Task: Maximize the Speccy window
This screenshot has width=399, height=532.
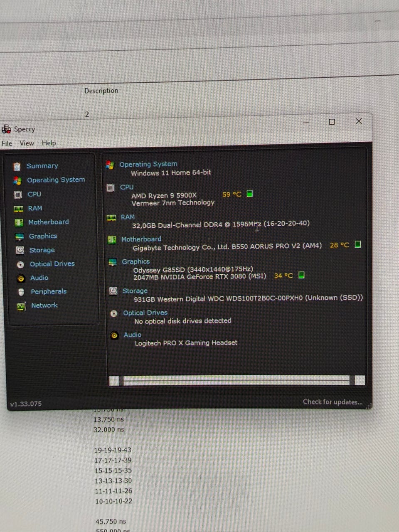Action: pos(332,122)
